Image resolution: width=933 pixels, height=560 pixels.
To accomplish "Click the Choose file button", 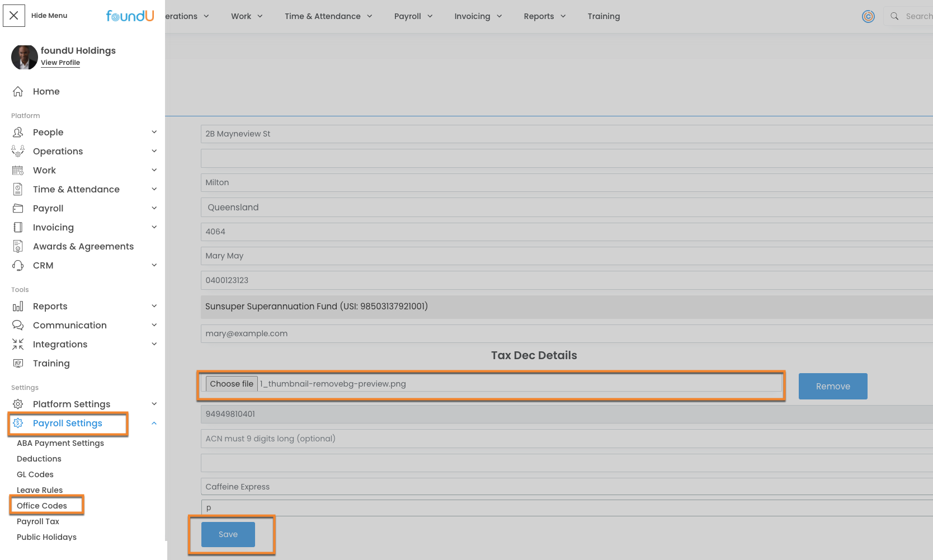I will point(232,384).
